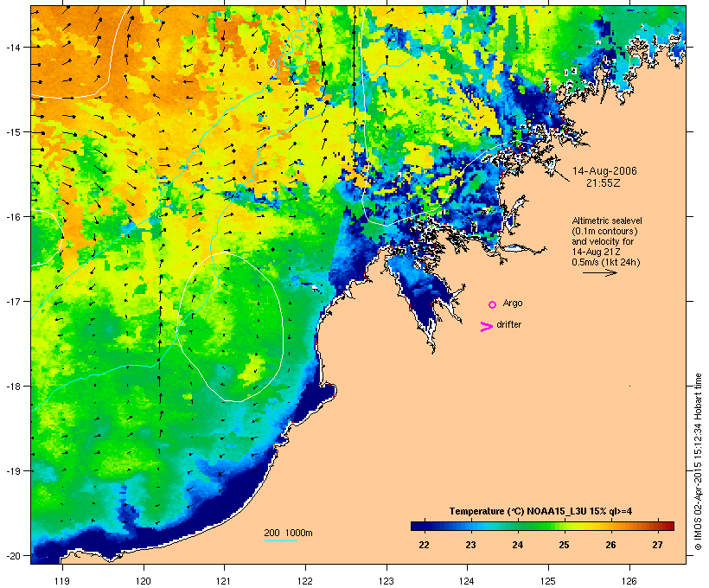Image resolution: width=709 pixels, height=588 pixels.
Task: Click the magenta drifter arrow legend marker
Action: point(487,327)
